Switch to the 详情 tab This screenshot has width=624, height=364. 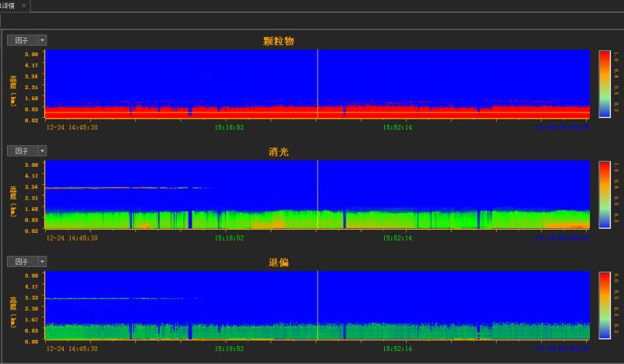coord(9,5)
